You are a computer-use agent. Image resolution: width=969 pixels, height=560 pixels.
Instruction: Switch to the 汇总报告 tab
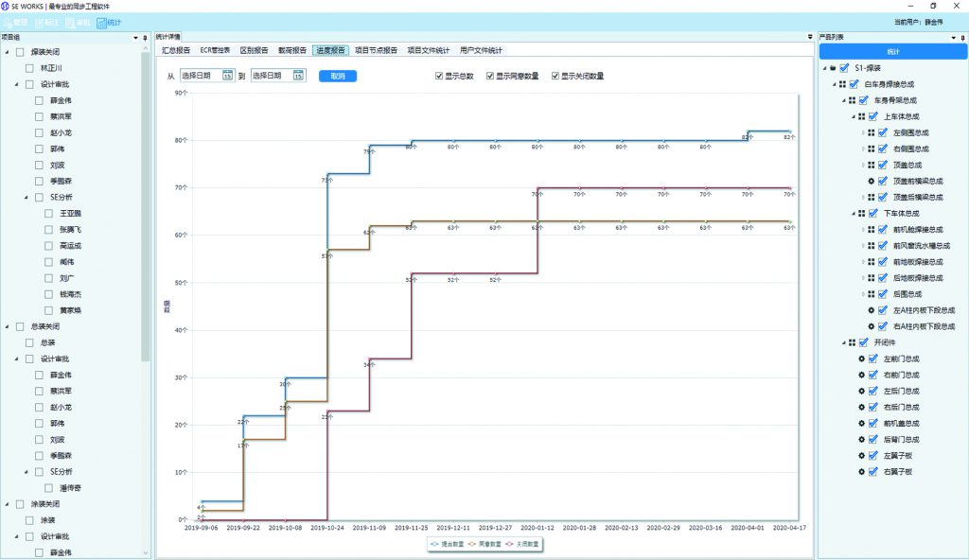(175, 50)
